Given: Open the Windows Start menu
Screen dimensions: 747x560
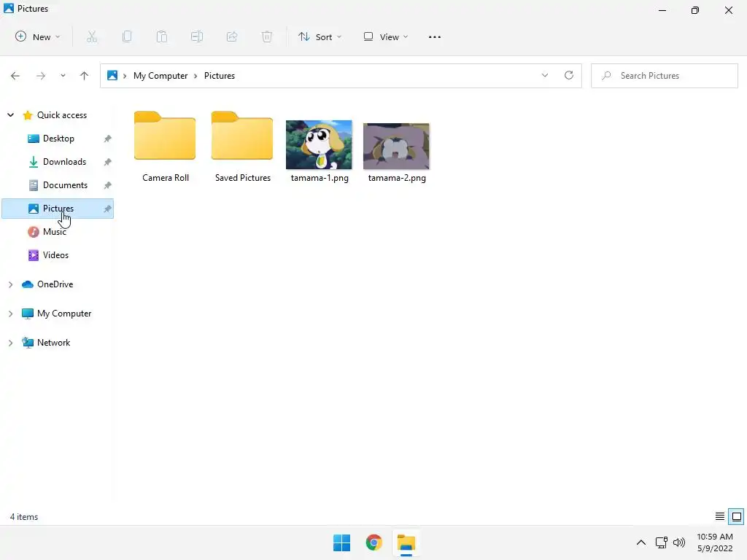Looking at the screenshot, I should (341, 542).
